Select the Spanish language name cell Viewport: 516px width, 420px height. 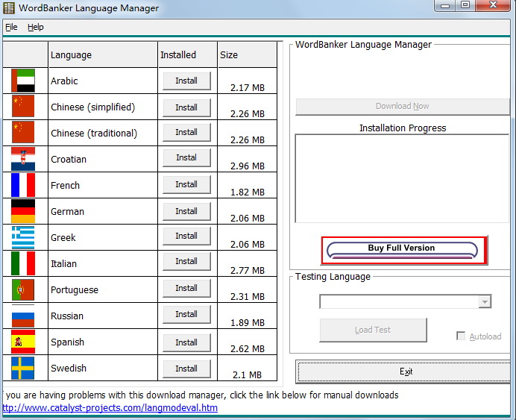(x=103, y=342)
